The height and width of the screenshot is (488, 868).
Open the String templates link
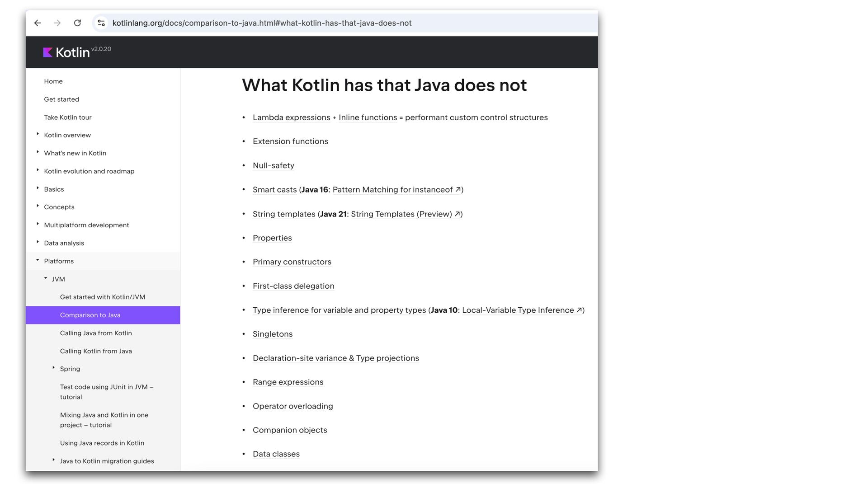pos(284,214)
